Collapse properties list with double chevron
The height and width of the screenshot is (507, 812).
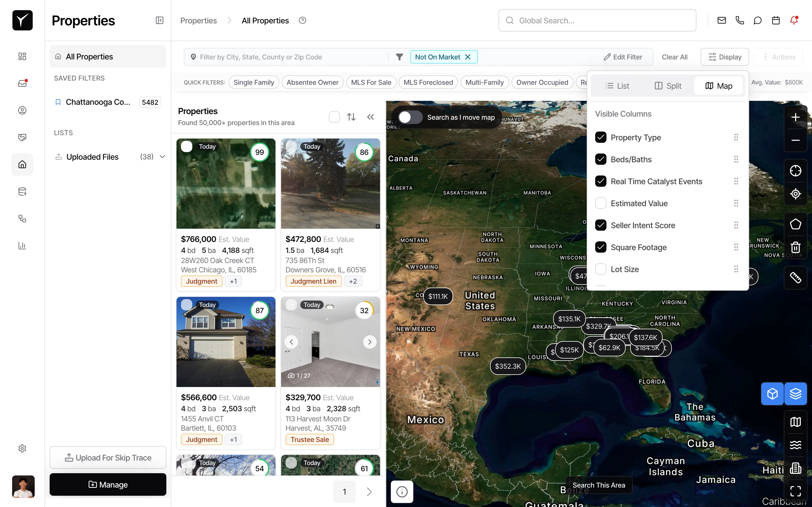(370, 117)
